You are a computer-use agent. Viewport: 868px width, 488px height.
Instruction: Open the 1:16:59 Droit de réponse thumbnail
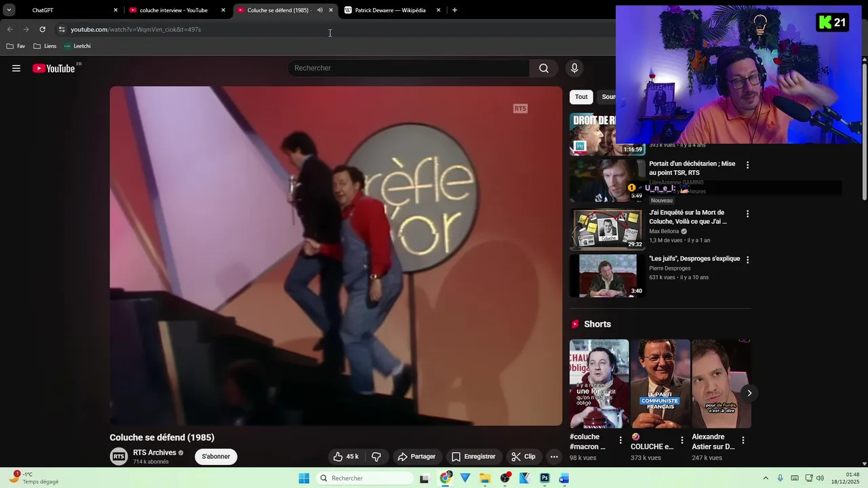tap(607, 134)
